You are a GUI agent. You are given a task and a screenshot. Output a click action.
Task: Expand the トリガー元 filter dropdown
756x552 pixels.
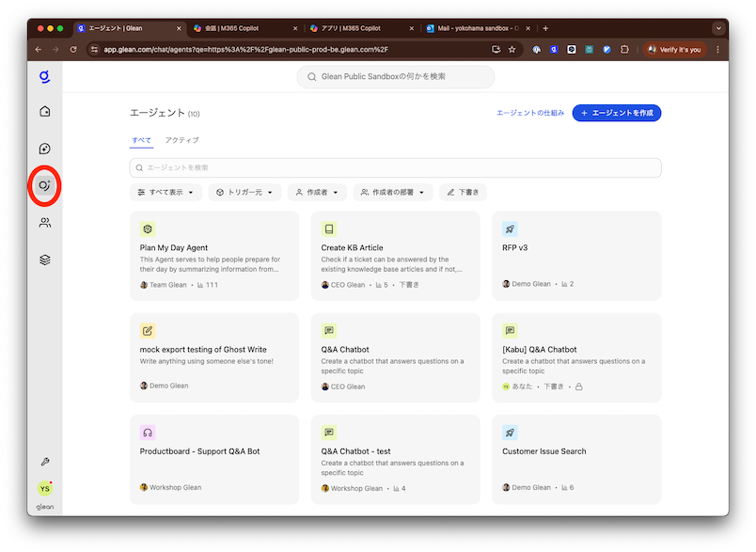click(244, 193)
